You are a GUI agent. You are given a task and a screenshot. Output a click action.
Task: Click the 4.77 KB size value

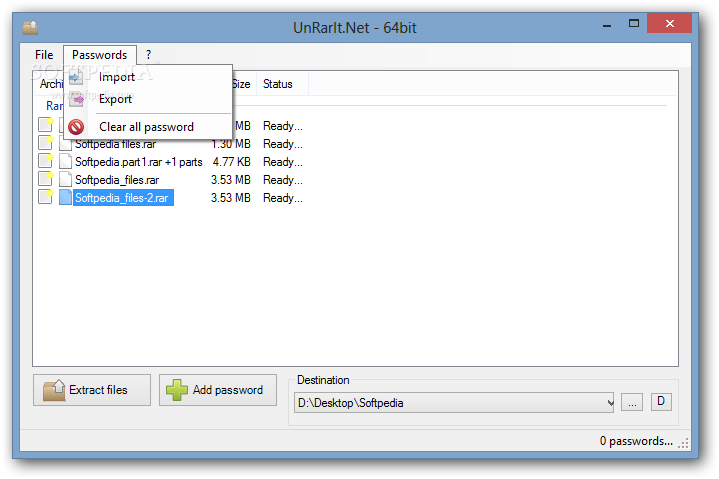pos(231,162)
